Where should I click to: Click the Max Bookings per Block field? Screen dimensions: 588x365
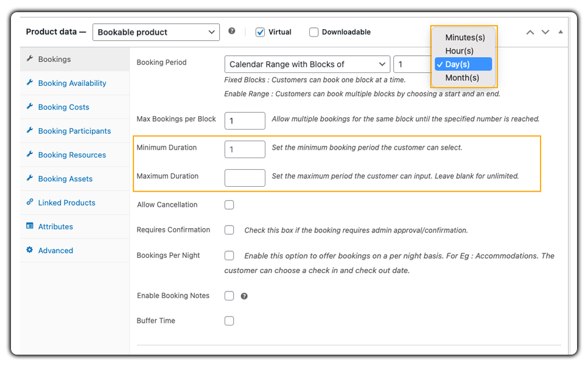[x=245, y=120]
